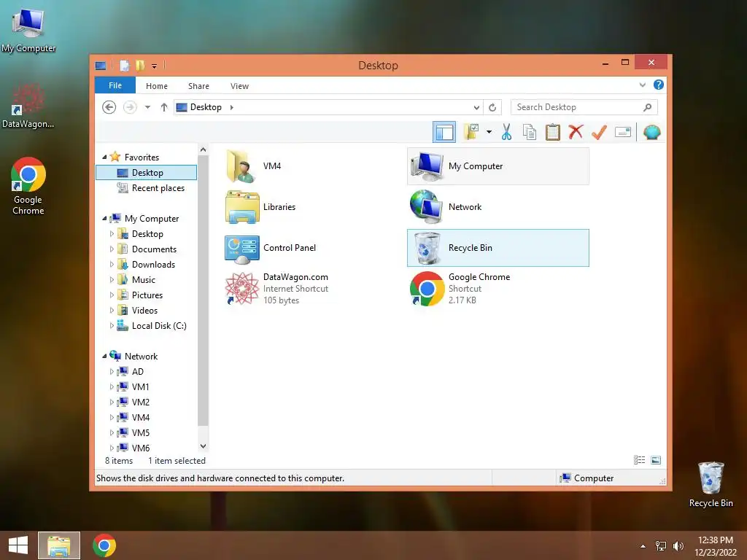Image resolution: width=747 pixels, height=560 pixels.
Task: Click the teal shell toolbar icon
Action: pos(651,132)
